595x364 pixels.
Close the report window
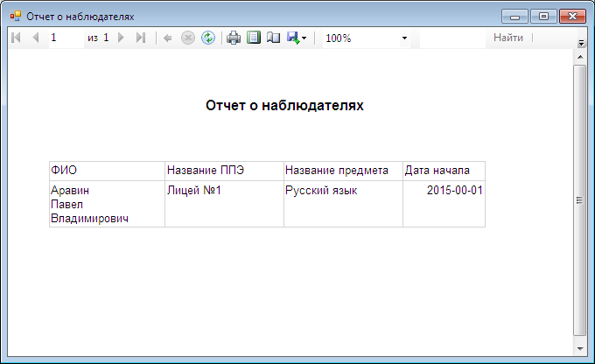point(572,17)
